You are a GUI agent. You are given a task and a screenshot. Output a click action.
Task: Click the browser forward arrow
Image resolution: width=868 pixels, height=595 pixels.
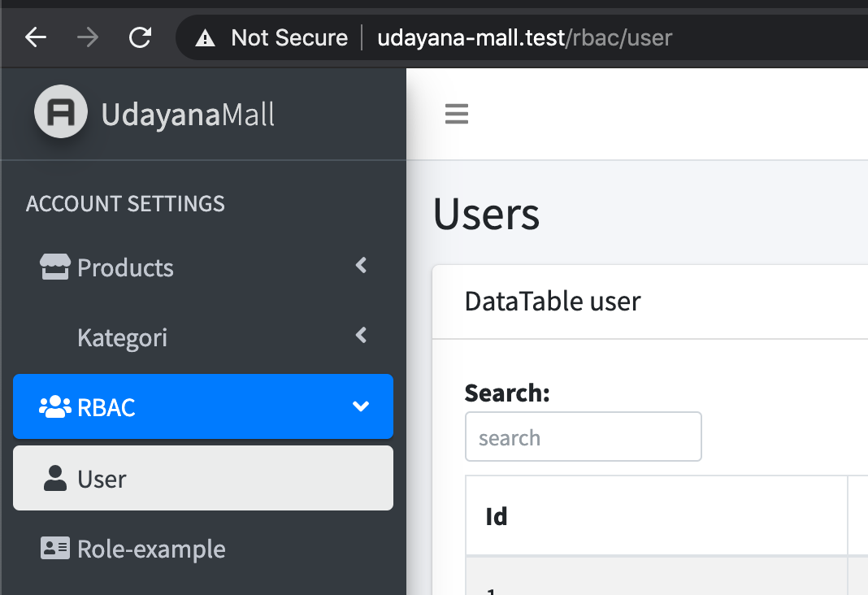pyautogui.click(x=87, y=37)
